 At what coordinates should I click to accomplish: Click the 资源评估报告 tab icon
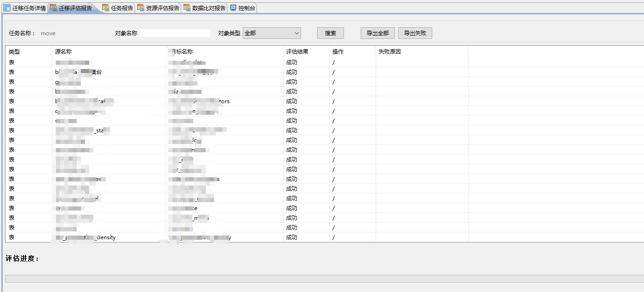[x=141, y=8]
